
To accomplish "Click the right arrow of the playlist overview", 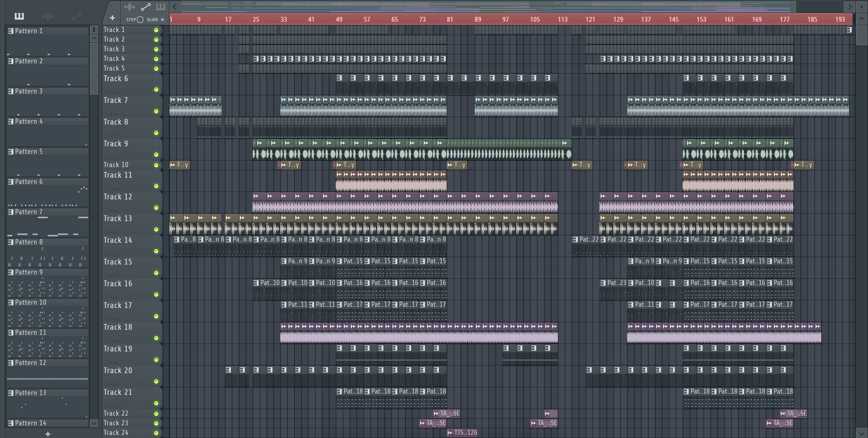I will click(x=850, y=7).
